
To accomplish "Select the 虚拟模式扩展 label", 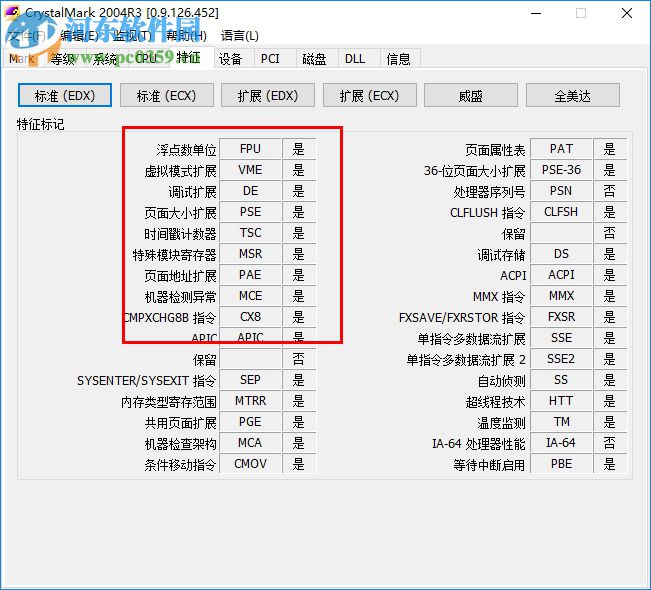I will coord(181,171).
